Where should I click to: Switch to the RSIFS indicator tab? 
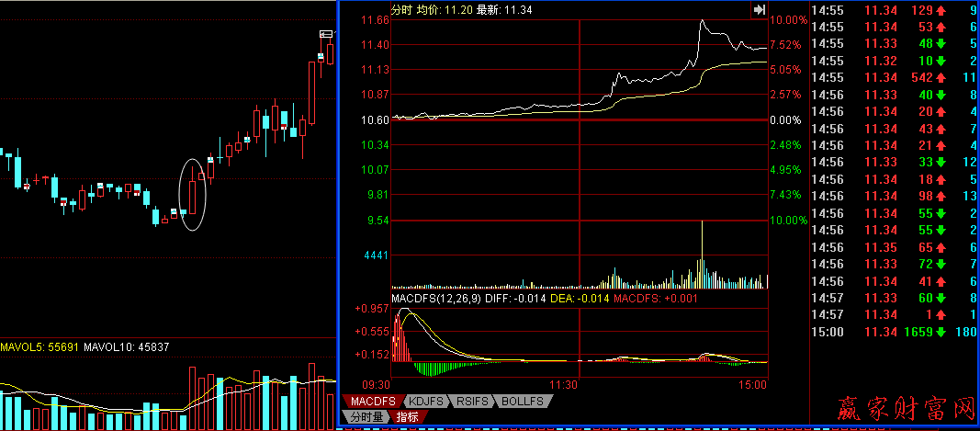pyautogui.click(x=471, y=402)
